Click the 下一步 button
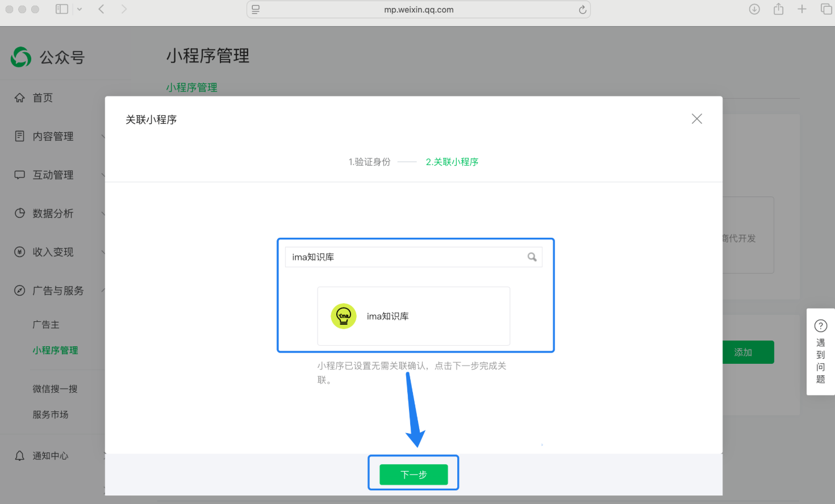The width and height of the screenshot is (835, 504). (414, 474)
